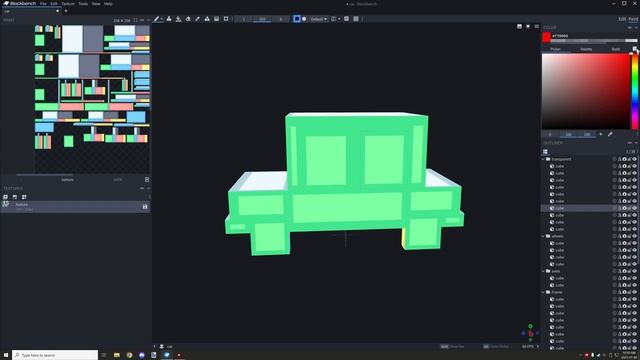
Task: Click the current red color swatch
Action: pos(546,38)
